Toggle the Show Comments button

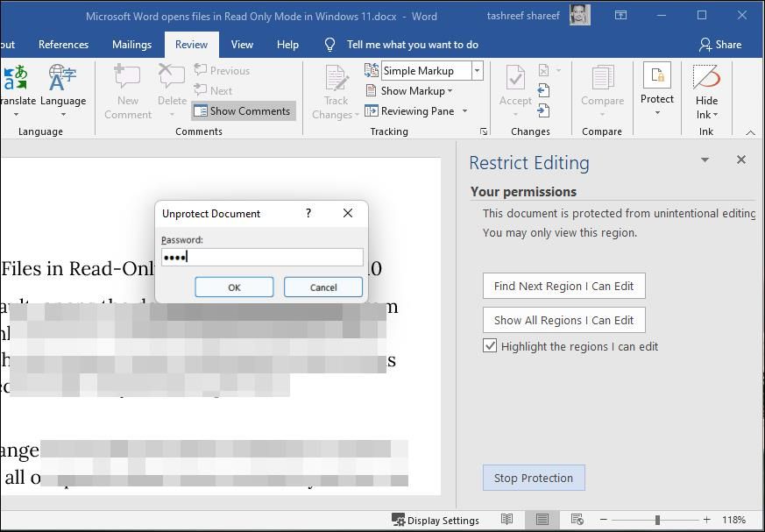coord(243,111)
